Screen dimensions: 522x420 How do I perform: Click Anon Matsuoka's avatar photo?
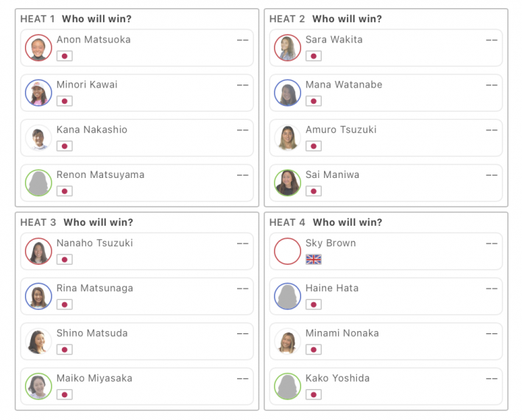[x=38, y=48]
